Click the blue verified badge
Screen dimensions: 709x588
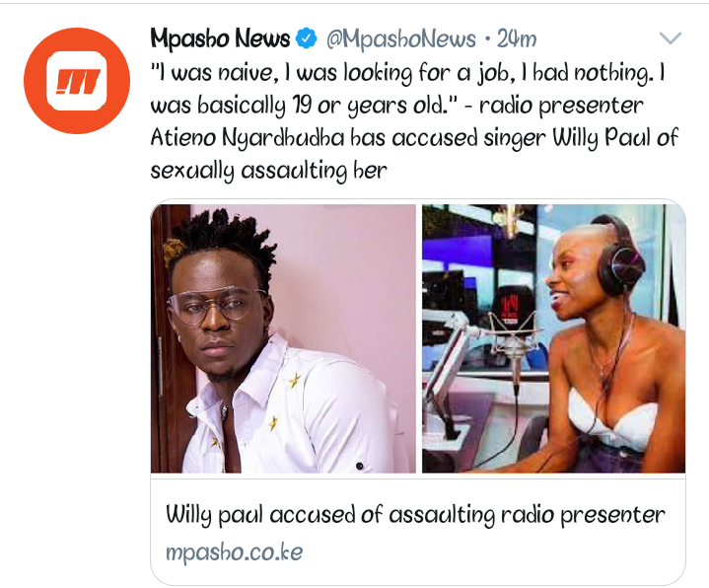[307, 38]
